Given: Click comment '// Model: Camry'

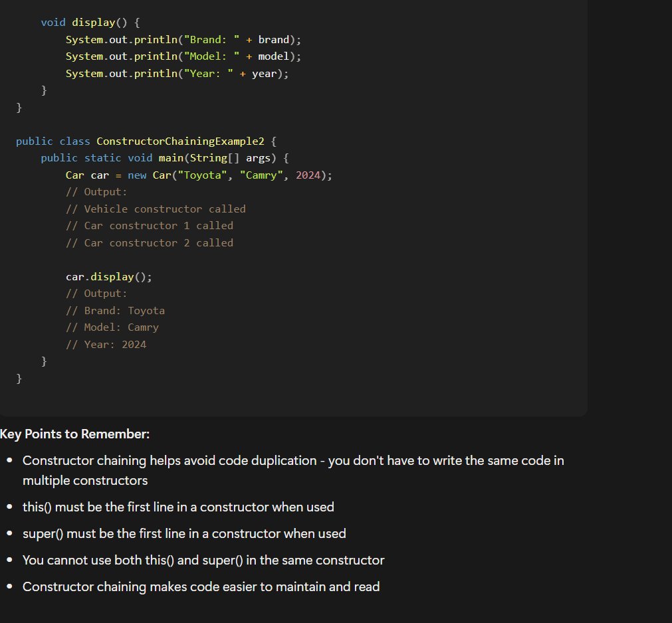Looking at the screenshot, I should click(x=112, y=327).
